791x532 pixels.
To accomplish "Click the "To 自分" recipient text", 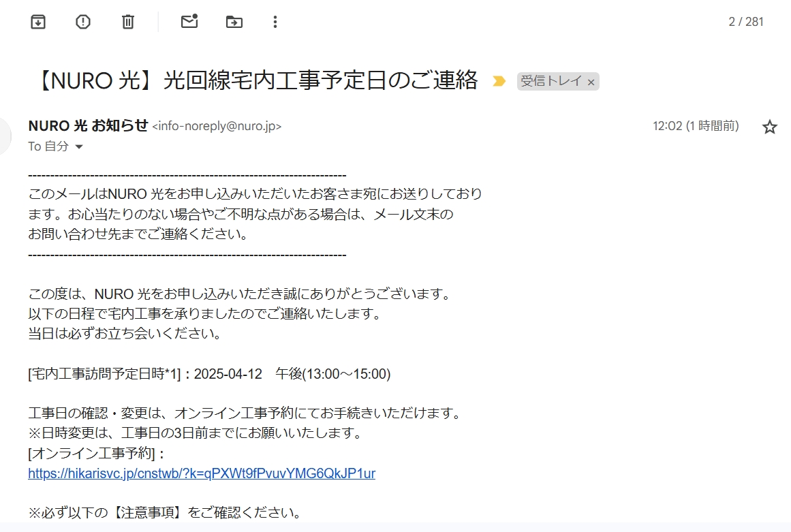I will [x=48, y=146].
